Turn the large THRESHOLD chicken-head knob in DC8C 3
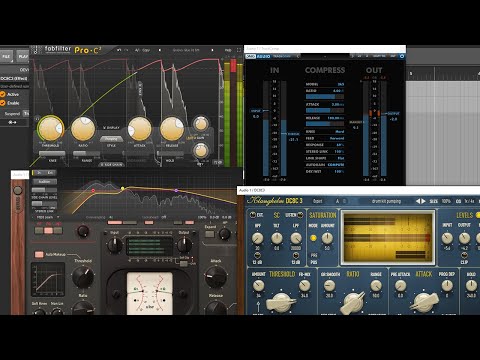The image size is (480, 360). point(281,302)
